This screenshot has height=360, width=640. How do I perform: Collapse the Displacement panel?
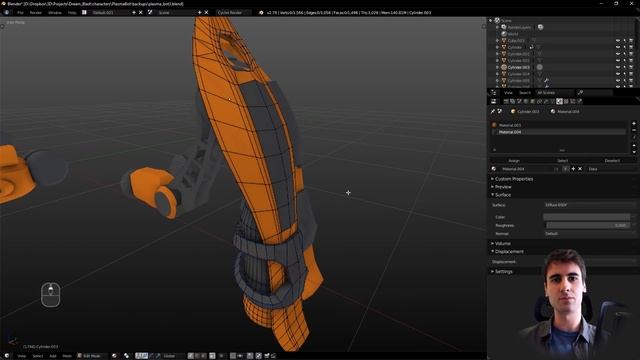coord(509,251)
